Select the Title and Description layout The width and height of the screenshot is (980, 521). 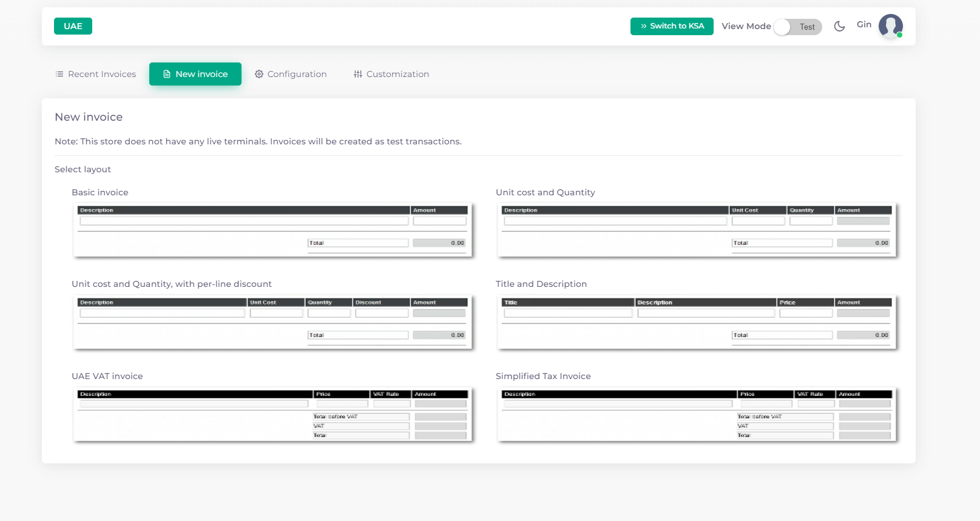[697, 322]
